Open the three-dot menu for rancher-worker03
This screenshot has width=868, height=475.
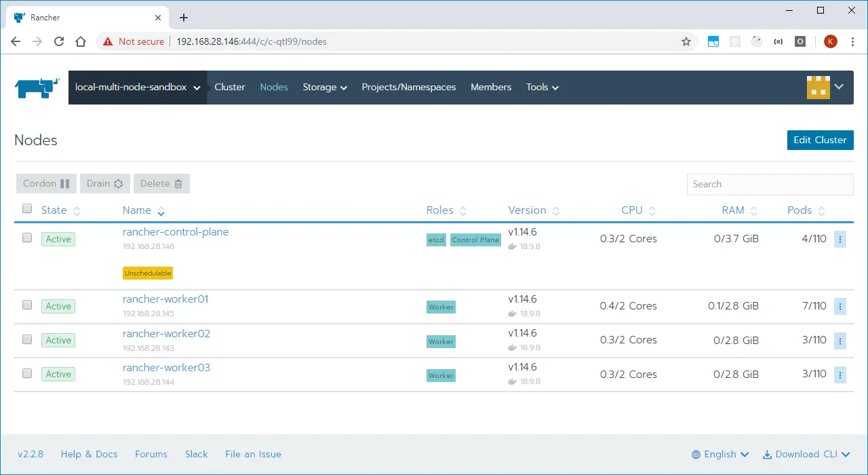840,375
